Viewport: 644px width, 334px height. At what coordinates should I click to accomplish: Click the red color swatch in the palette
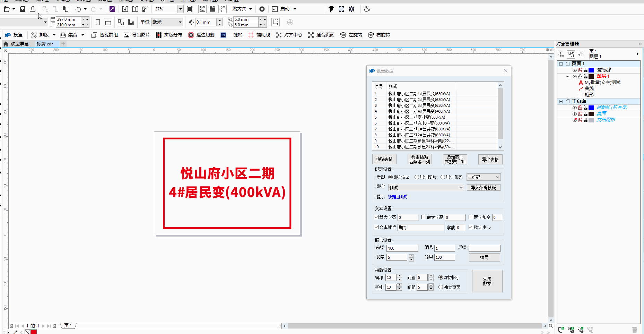click(34, 332)
